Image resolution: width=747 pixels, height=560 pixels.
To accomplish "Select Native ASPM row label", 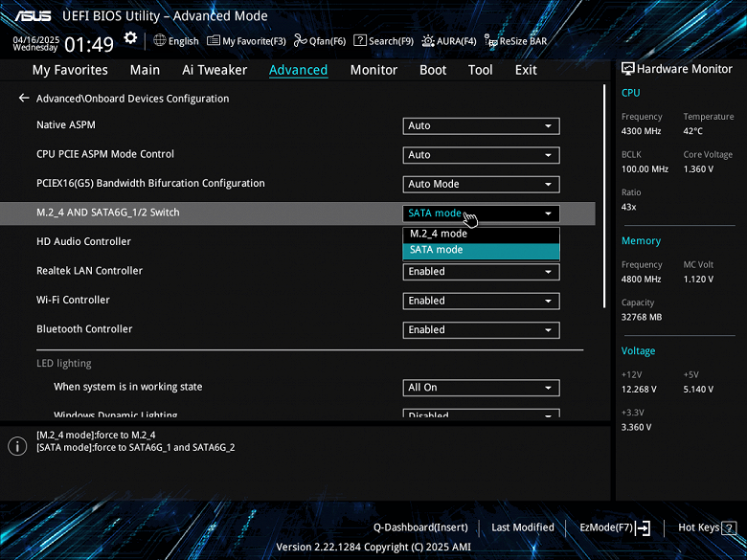I will tap(66, 124).
